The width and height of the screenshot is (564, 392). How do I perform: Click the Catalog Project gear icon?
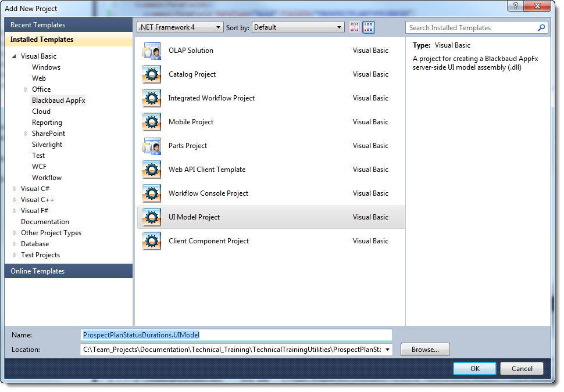(x=152, y=74)
